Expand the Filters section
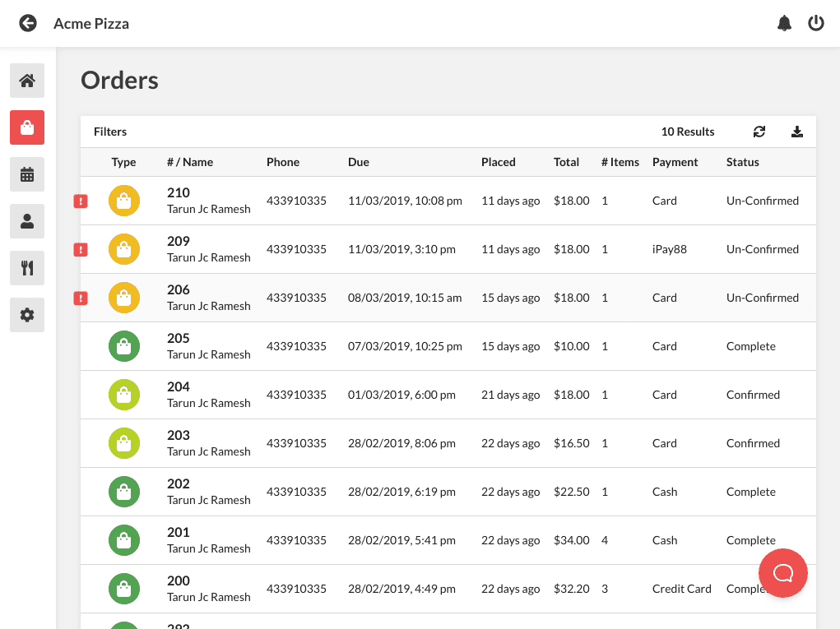This screenshot has height=629, width=840. (110, 132)
